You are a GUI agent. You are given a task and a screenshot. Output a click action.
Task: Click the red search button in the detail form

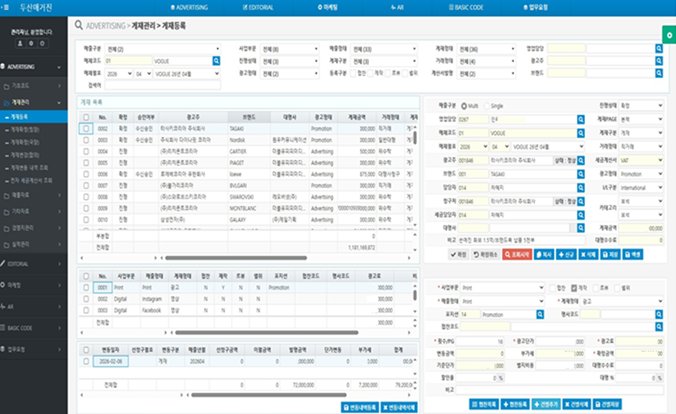pyautogui.click(x=517, y=254)
